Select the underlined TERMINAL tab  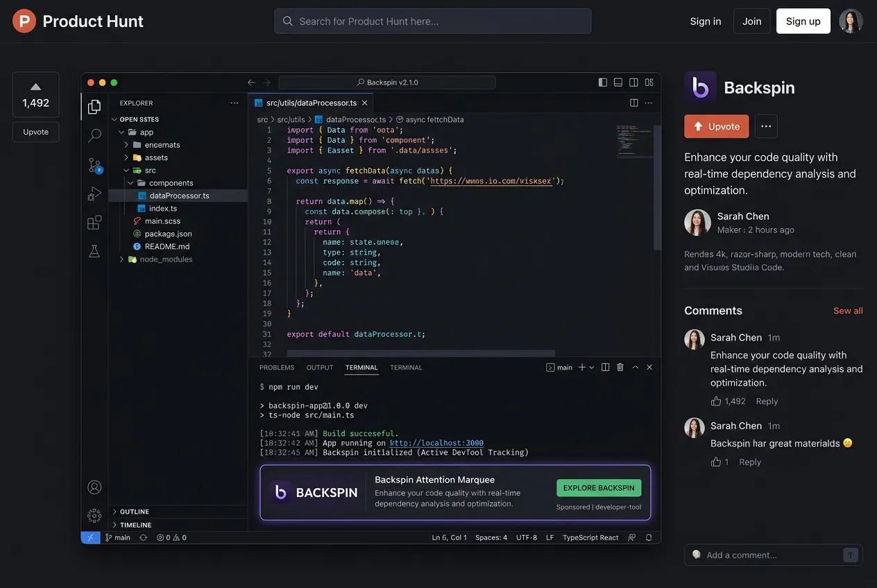[361, 367]
